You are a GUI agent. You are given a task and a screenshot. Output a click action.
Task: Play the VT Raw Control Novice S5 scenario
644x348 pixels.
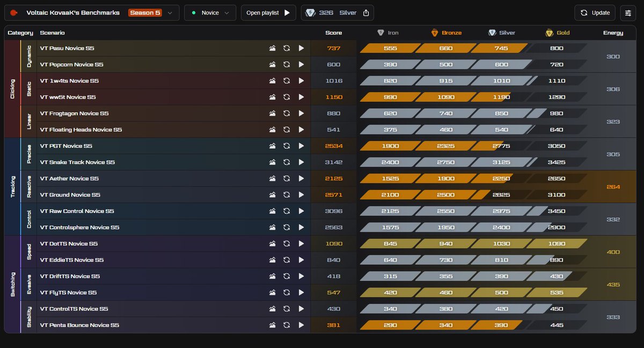tap(301, 211)
